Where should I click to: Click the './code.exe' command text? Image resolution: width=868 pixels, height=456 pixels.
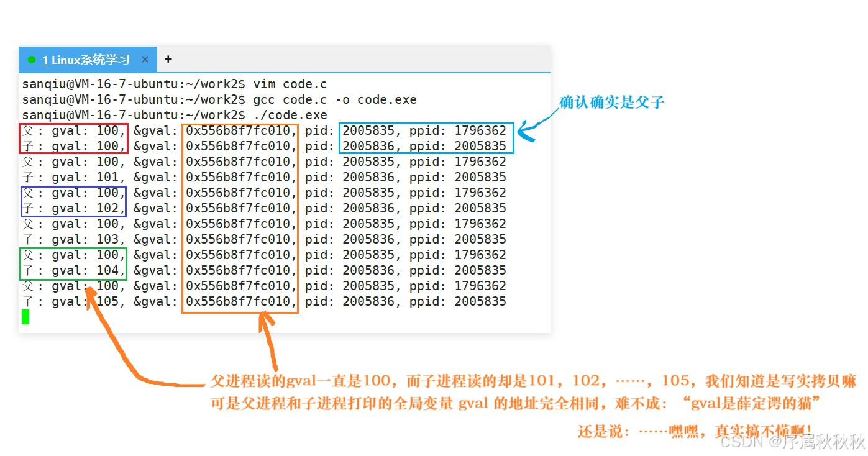290,115
